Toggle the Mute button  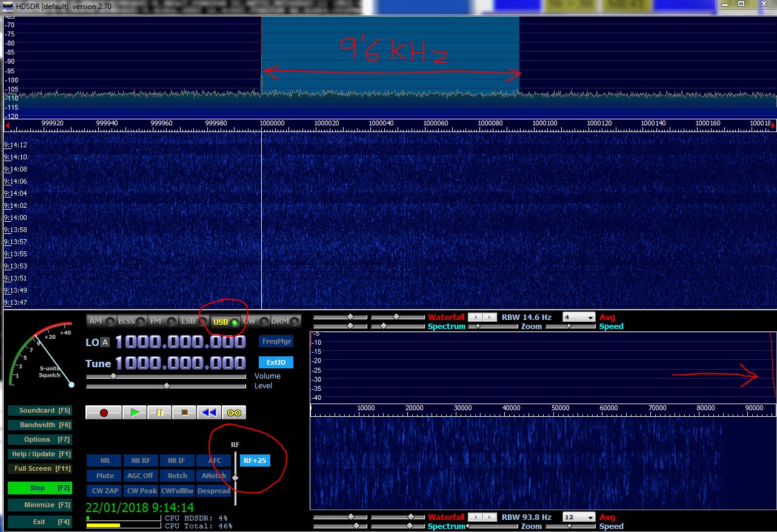tap(105, 476)
